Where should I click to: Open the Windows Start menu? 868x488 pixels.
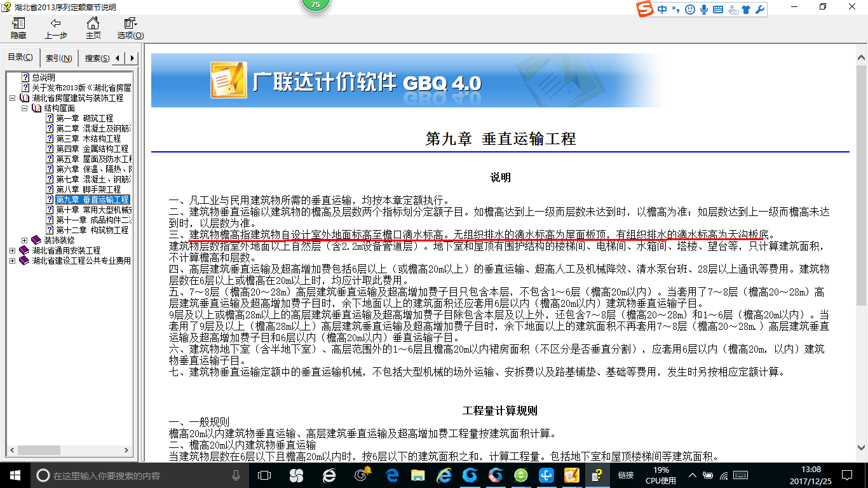(15, 475)
